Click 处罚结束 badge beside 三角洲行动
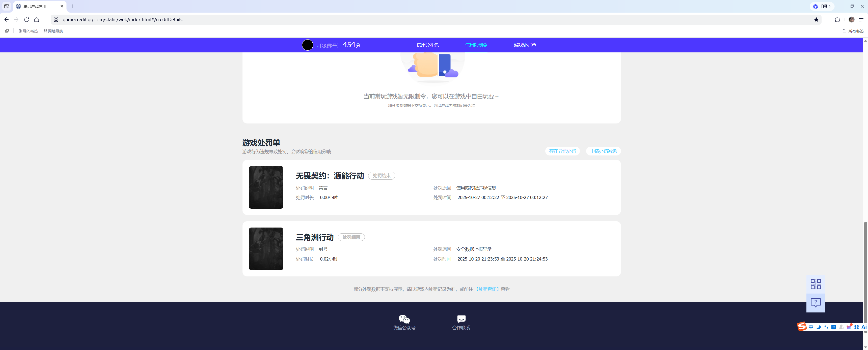The width and height of the screenshot is (868, 350). click(x=351, y=237)
